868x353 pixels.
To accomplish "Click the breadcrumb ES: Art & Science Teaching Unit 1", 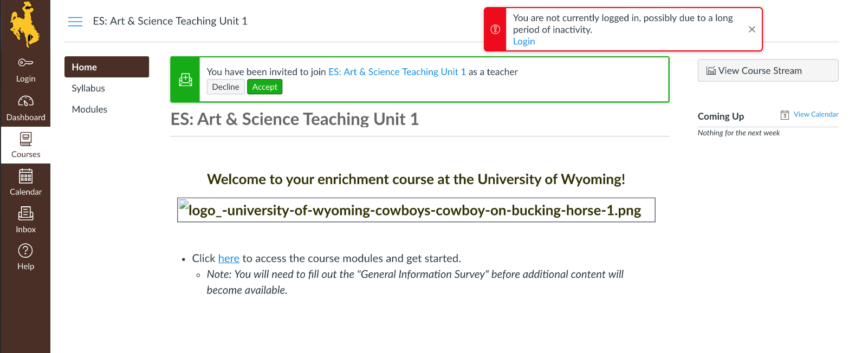I will pos(170,21).
